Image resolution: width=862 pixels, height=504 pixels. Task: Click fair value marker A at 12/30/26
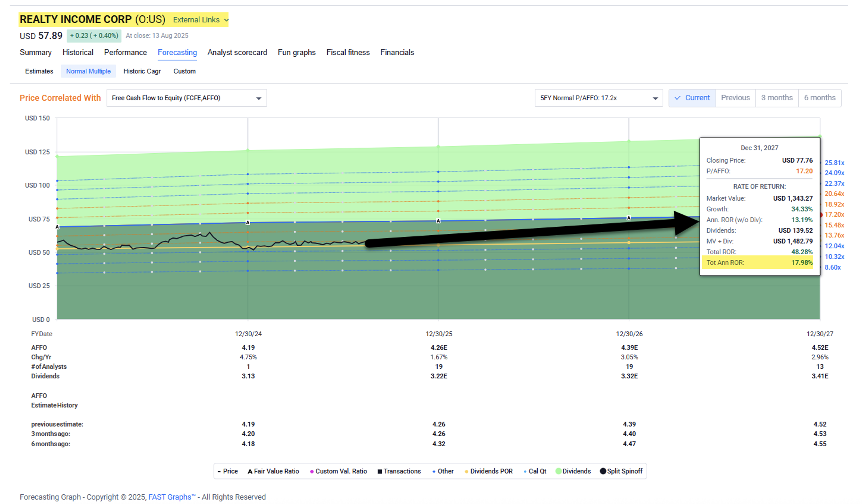click(x=629, y=218)
